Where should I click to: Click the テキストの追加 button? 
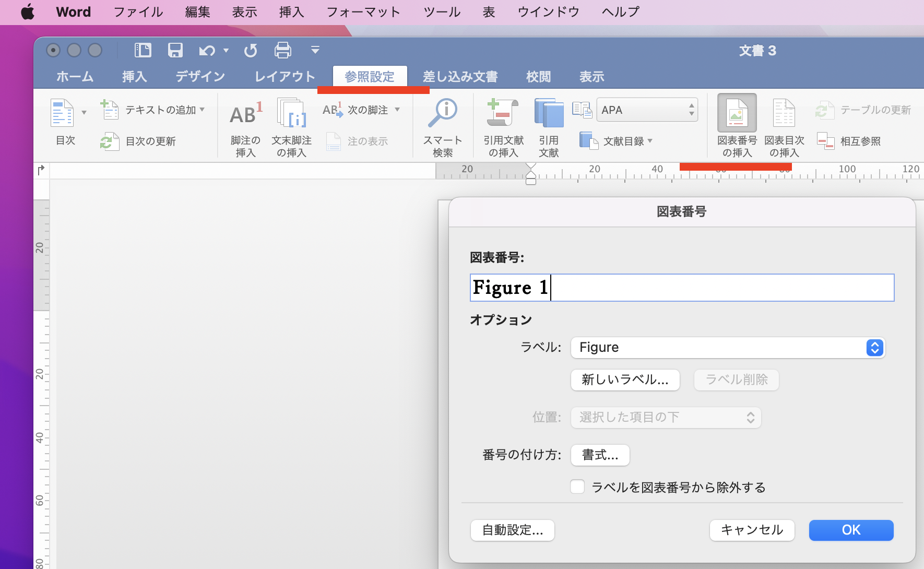[152, 110]
